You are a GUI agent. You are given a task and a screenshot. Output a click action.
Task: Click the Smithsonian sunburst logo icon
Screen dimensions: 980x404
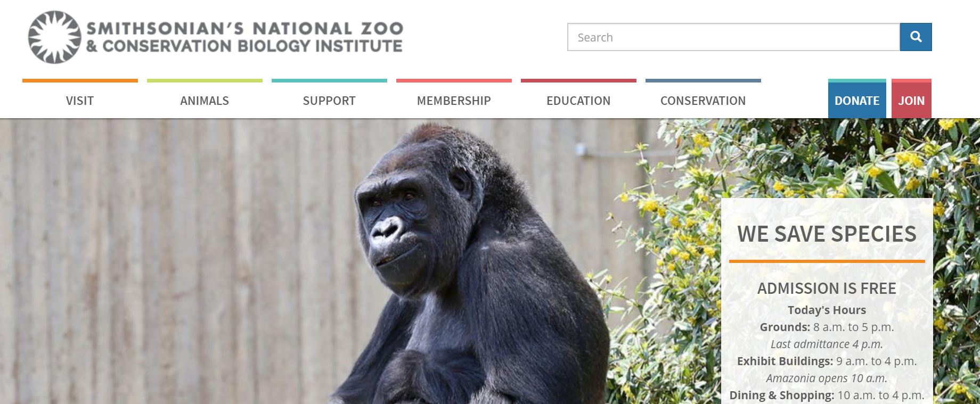tap(54, 37)
